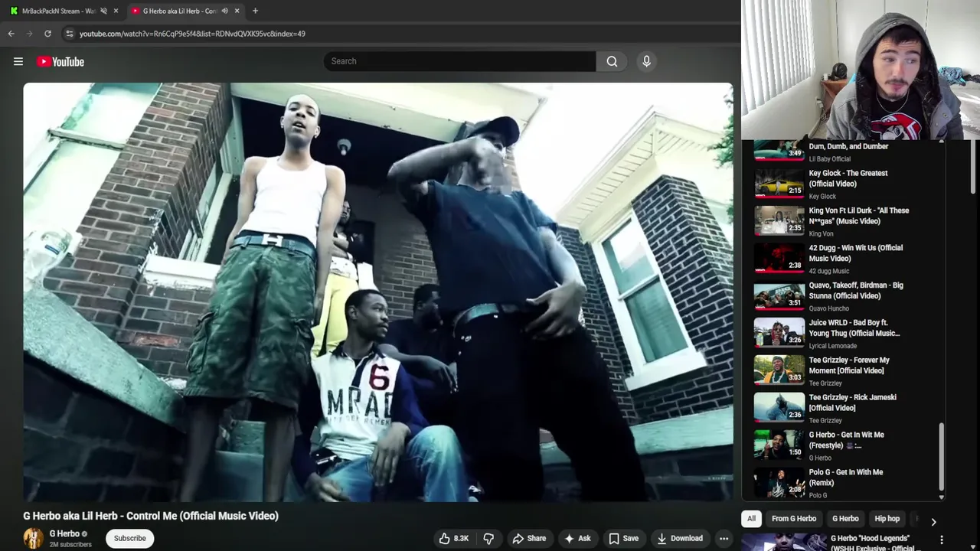Open Juice WRLD Bad Boy title
Image resolution: width=980 pixels, height=551 pixels.
854,328
